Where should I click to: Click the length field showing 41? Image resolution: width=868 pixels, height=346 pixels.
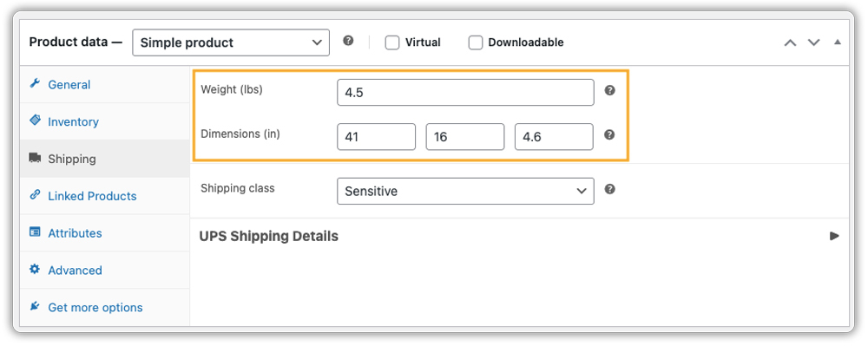coord(377,136)
